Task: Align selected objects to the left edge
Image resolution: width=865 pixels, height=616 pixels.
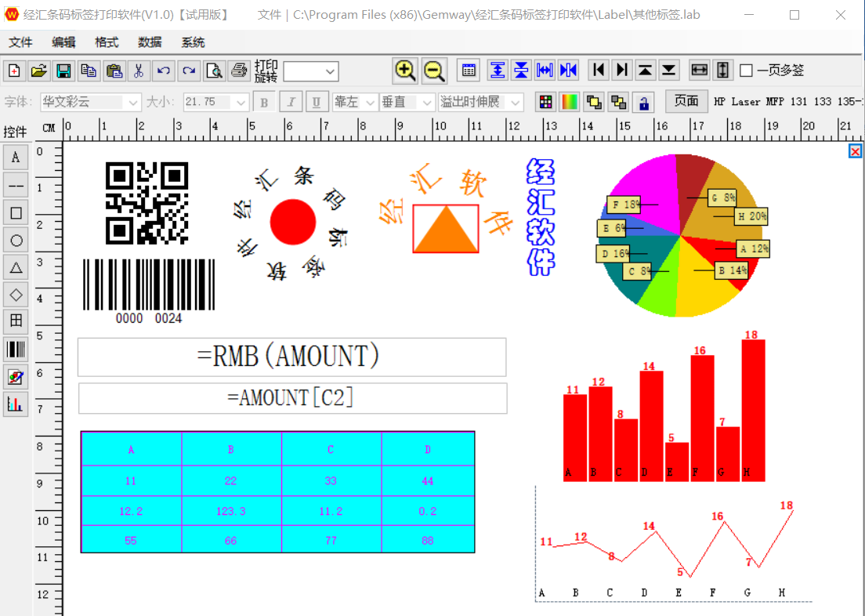Action: [x=598, y=70]
